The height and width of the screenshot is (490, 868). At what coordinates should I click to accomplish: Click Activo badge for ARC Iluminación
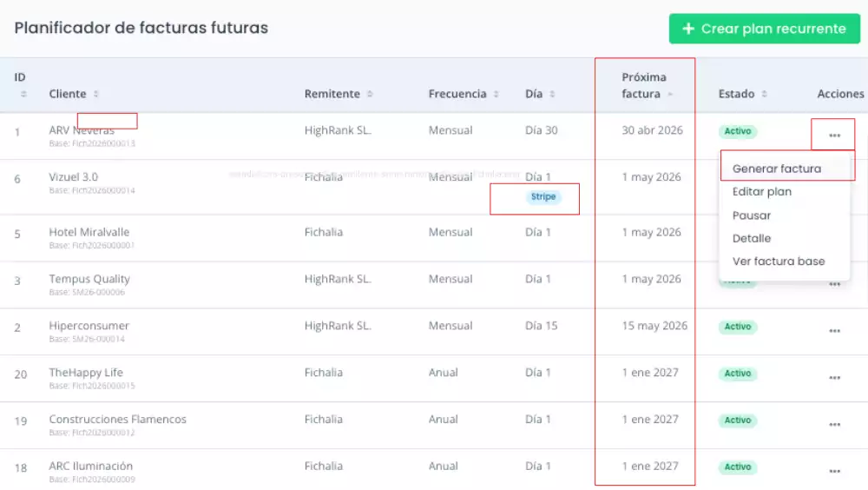[738, 467]
